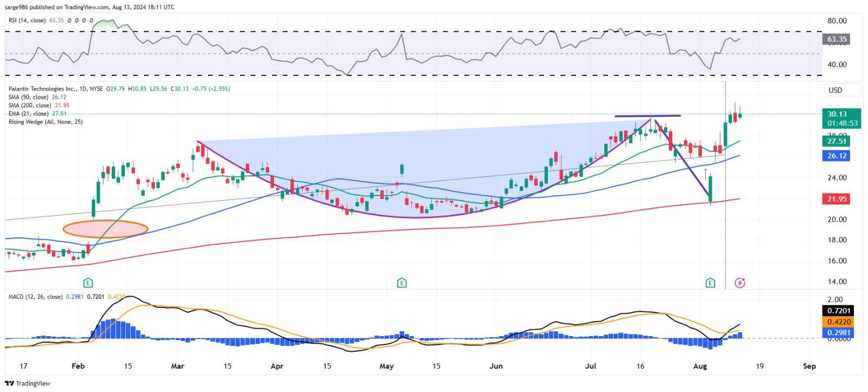Screen dimensions: 868x392
Task: Click the 26.12 SMA 50 price tag
Action: coord(837,156)
